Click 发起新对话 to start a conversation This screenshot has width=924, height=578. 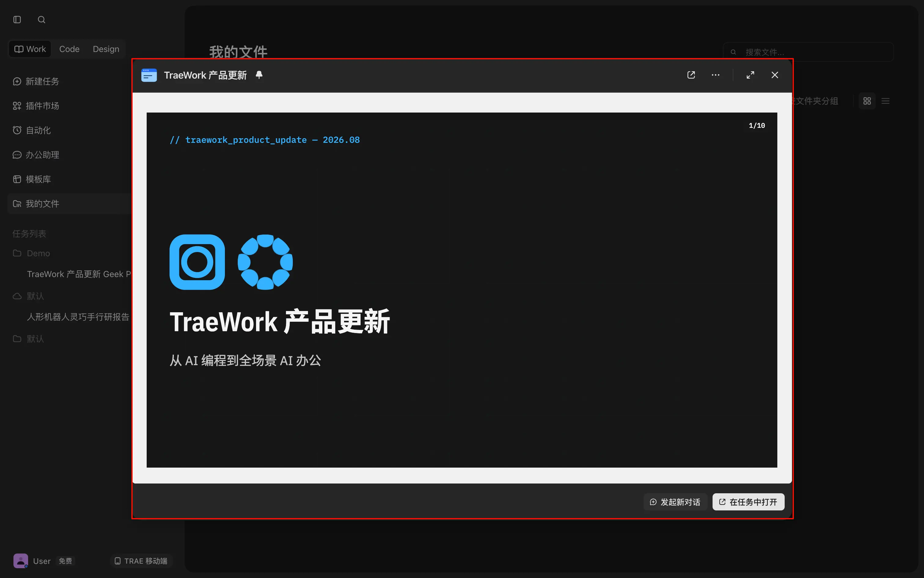pos(675,502)
